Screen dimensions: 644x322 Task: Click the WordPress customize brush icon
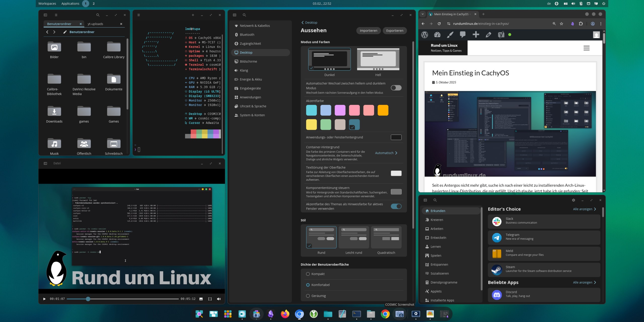(x=450, y=35)
